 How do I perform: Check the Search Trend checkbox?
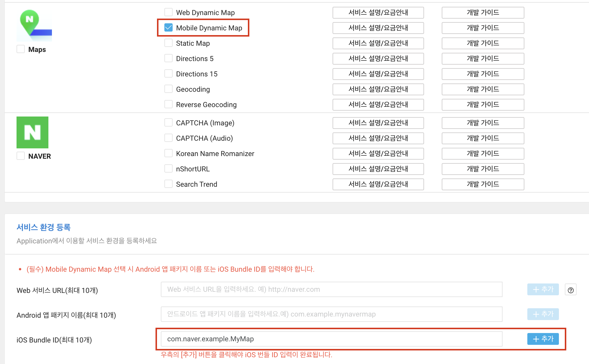(x=168, y=184)
